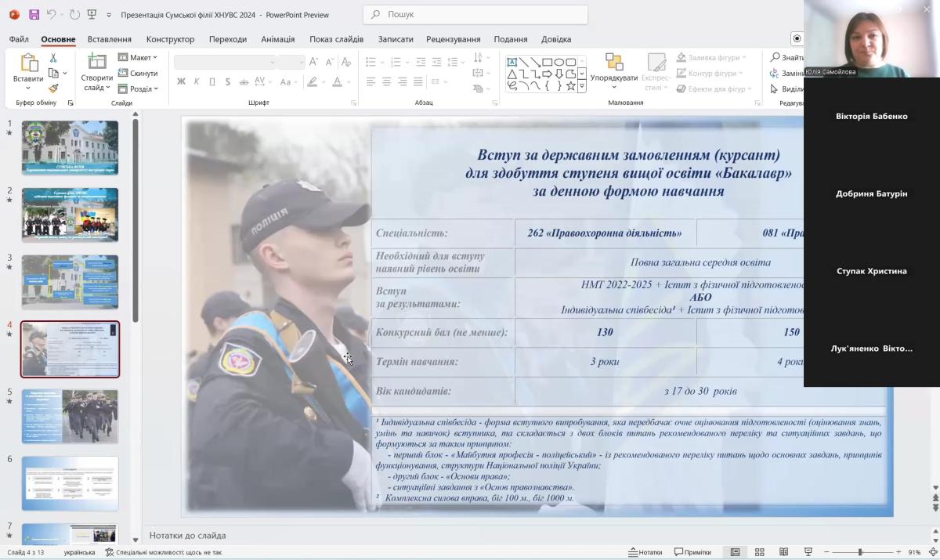This screenshot has height=560, width=940.
Task: Click the Скинути reset slide button
Action: click(x=138, y=73)
